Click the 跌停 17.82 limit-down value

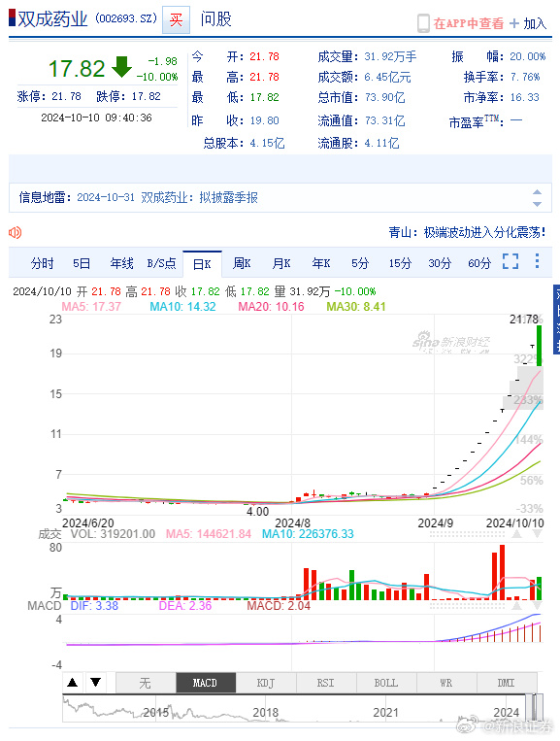pyautogui.click(x=147, y=96)
